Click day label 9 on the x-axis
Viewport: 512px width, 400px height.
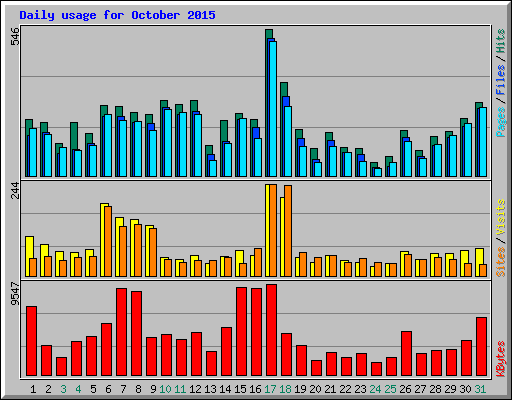click(x=153, y=389)
